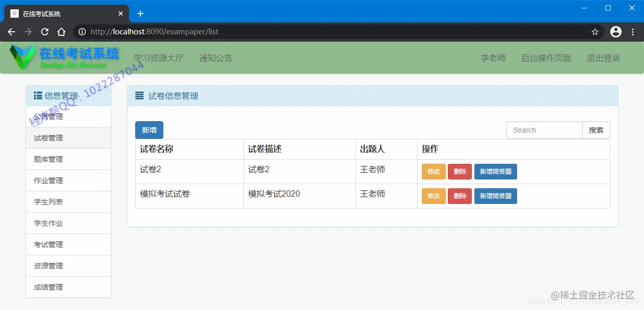Screen dimensions: 644x310
Task: Open the 题库管理 sidebar link
Action: 47,159
